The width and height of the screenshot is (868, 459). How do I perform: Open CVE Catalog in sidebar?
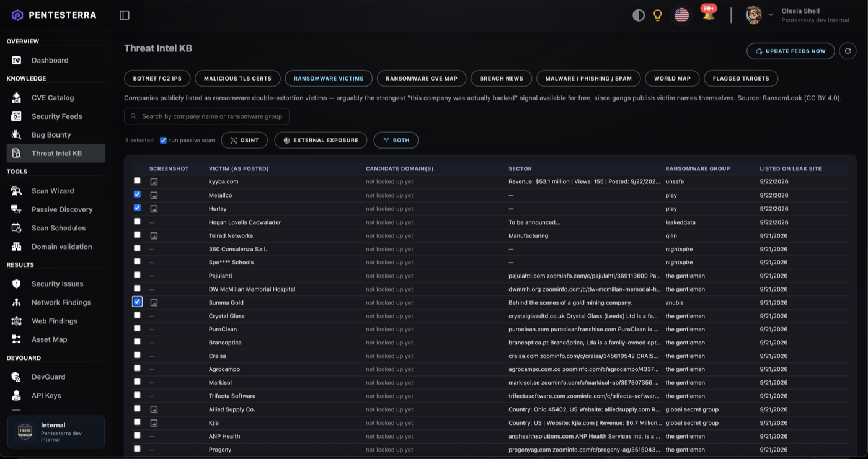coord(56,97)
